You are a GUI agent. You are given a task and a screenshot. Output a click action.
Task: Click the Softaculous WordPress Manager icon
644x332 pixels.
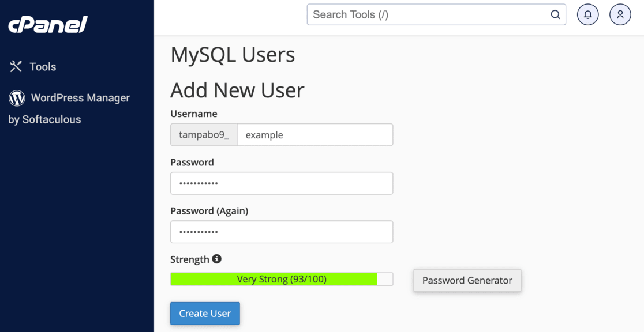pyautogui.click(x=16, y=98)
